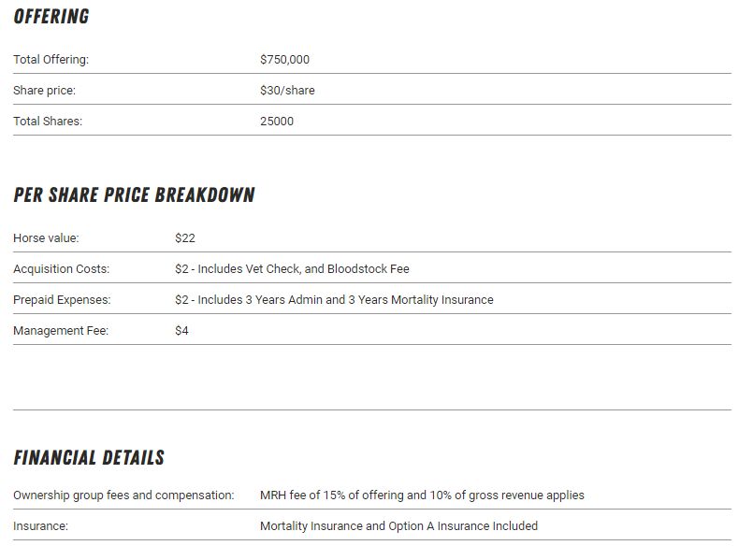
Task: Click the Management Fee label
Action: click(x=61, y=331)
